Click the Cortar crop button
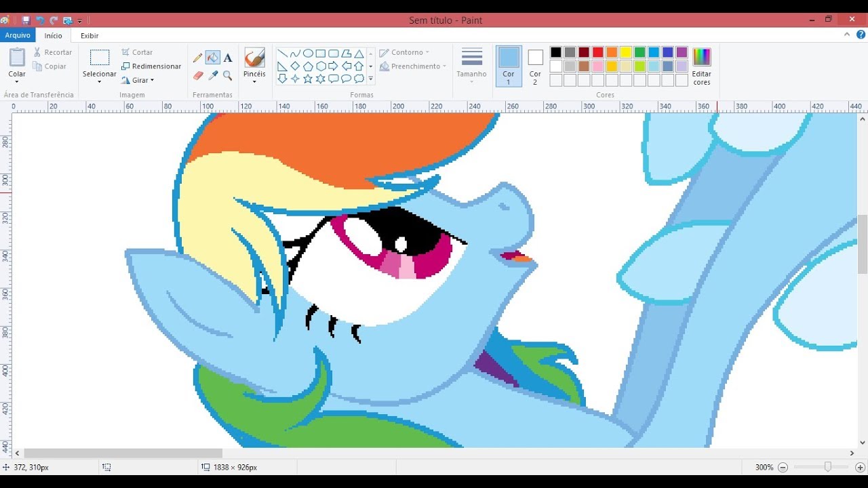This screenshot has height=488, width=868. 138,52
